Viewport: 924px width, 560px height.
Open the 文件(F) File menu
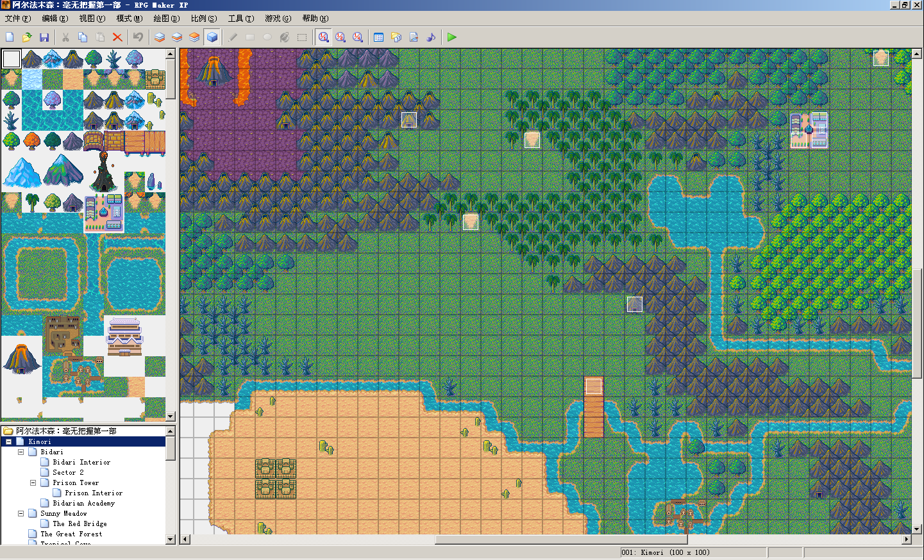click(18, 19)
